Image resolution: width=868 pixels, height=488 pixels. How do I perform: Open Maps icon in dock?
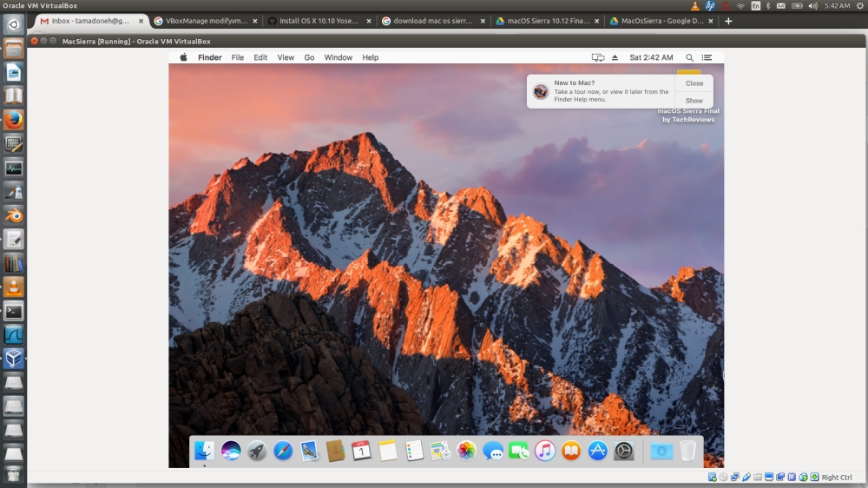click(440, 451)
